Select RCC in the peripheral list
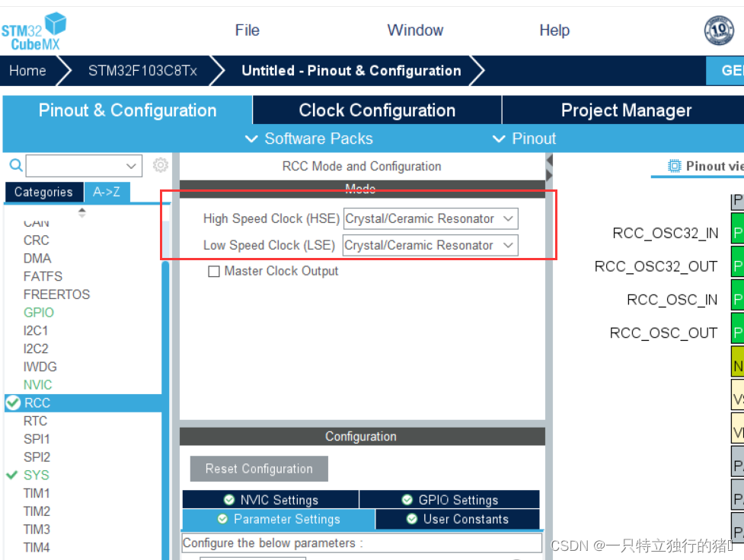The image size is (744, 560). [83, 403]
